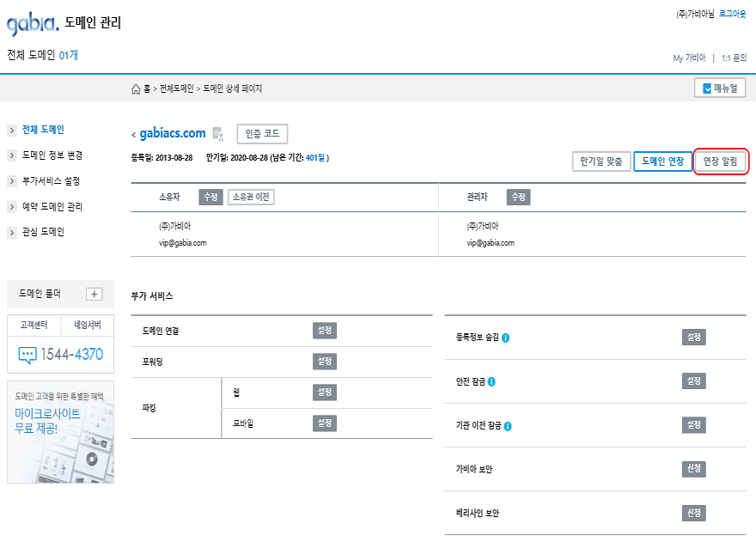Open 도메인 정보 변경 menu item

(52, 155)
